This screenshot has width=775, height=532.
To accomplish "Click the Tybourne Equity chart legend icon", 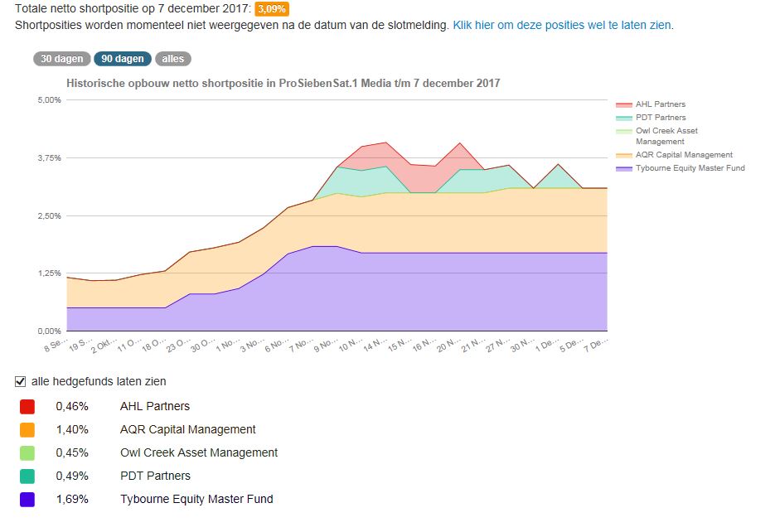I will click(x=624, y=168).
